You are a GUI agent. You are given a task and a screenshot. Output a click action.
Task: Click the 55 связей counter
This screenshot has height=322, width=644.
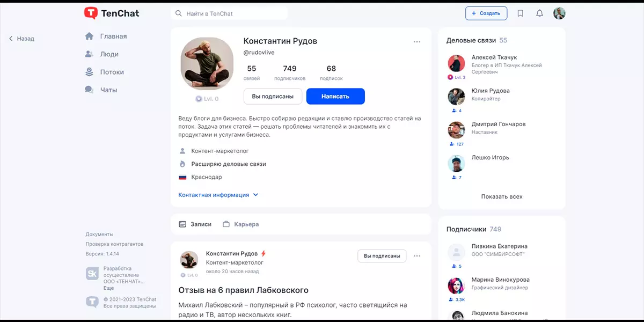252,72
